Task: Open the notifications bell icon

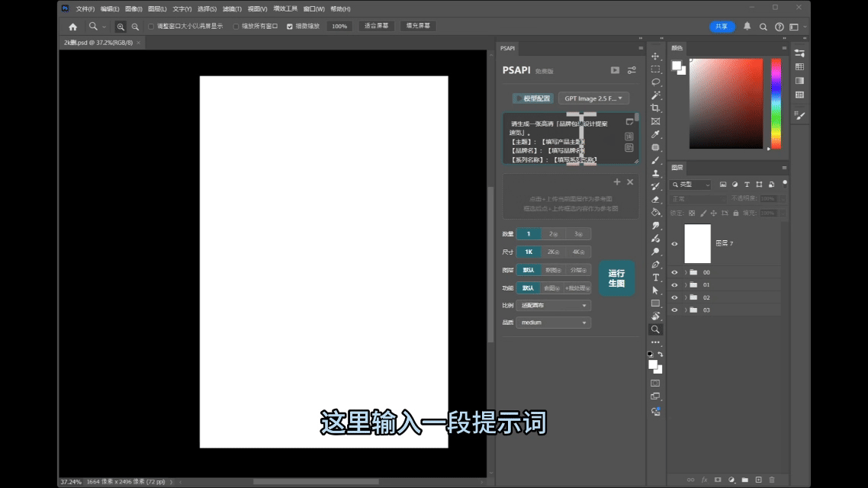Action: coord(747,27)
